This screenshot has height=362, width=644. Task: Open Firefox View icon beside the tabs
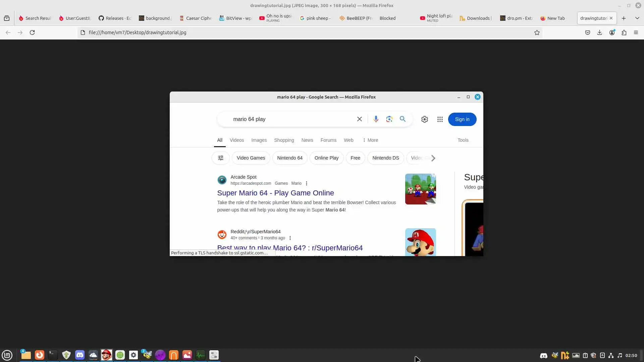tap(7, 18)
